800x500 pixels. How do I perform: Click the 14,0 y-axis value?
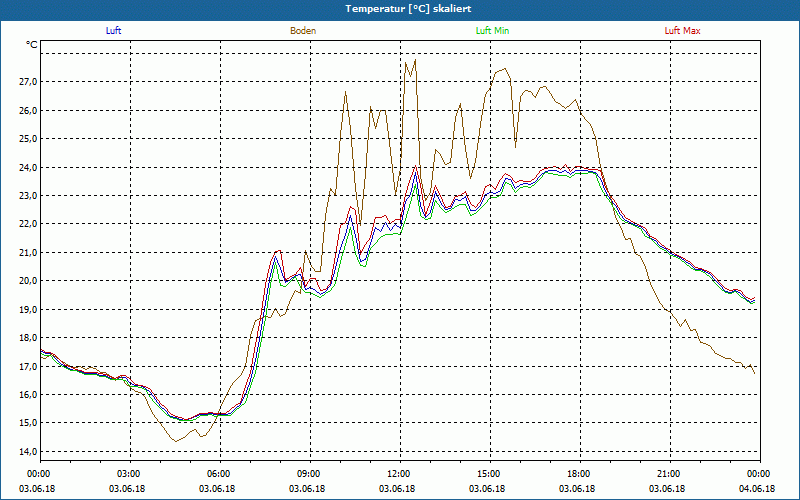point(28,452)
